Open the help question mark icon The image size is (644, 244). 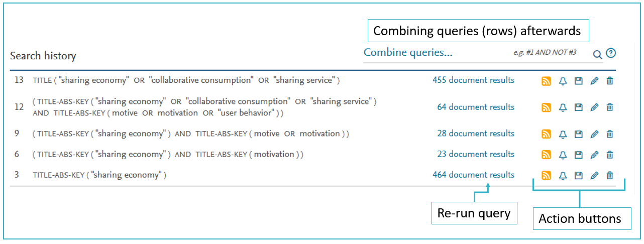611,53
